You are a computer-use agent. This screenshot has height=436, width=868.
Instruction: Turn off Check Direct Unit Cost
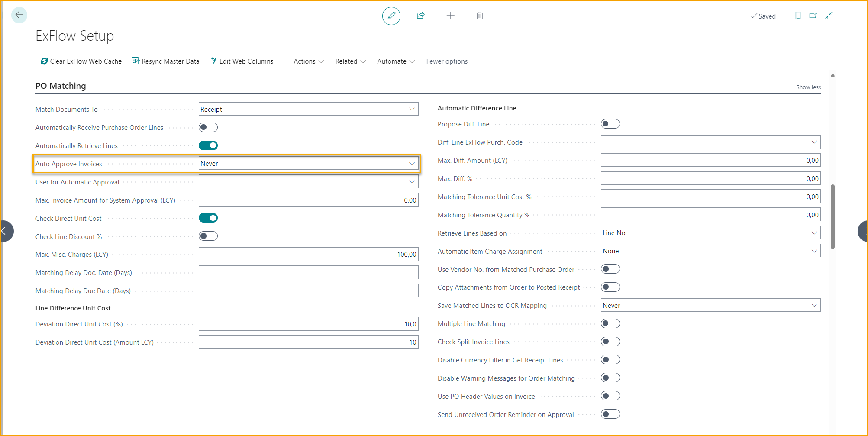click(x=208, y=218)
